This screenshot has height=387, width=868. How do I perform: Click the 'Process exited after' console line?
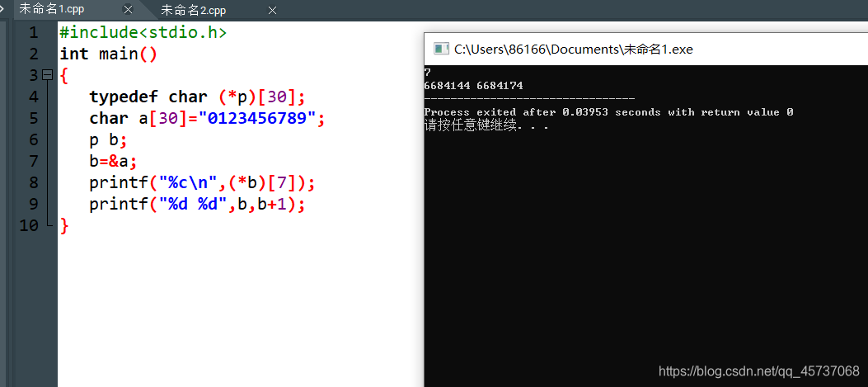(608, 112)
